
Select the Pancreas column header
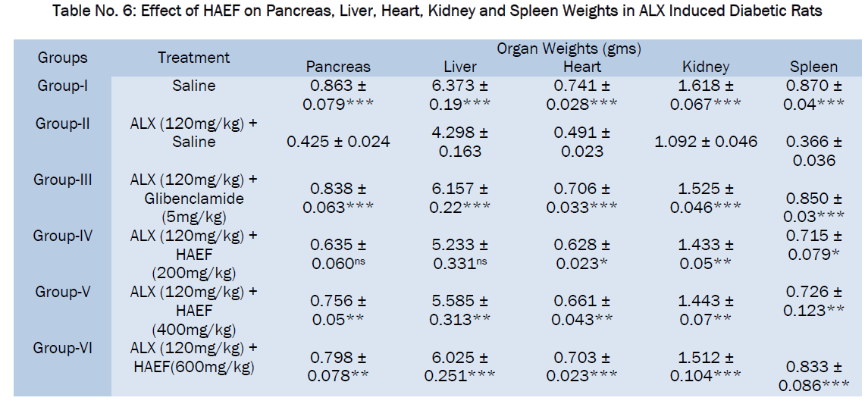(338, 67)
